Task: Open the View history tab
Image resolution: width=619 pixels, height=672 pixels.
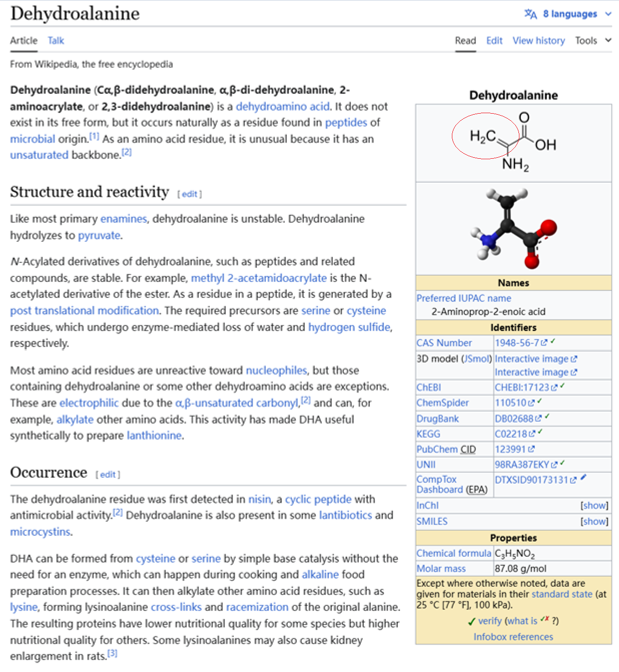Action: 538,41
